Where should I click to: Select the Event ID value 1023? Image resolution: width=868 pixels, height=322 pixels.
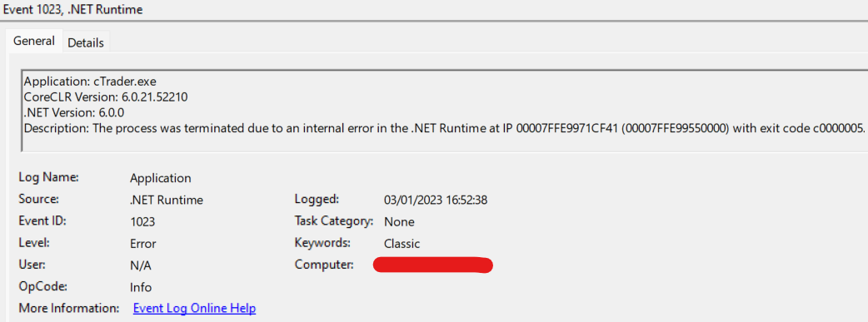pyautogui.click(x=142, y=222)
